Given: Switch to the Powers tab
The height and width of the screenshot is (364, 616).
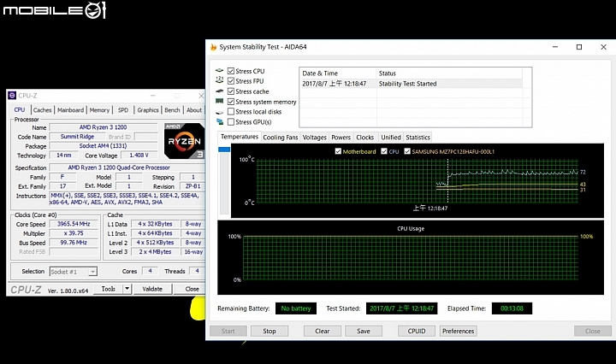Looking at the screenshot, I should click(341, 138).
